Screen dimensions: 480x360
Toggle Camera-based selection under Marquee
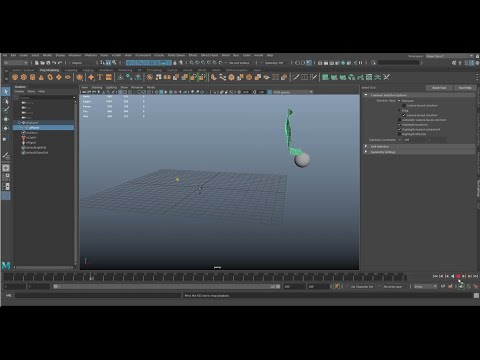[404, 105]
